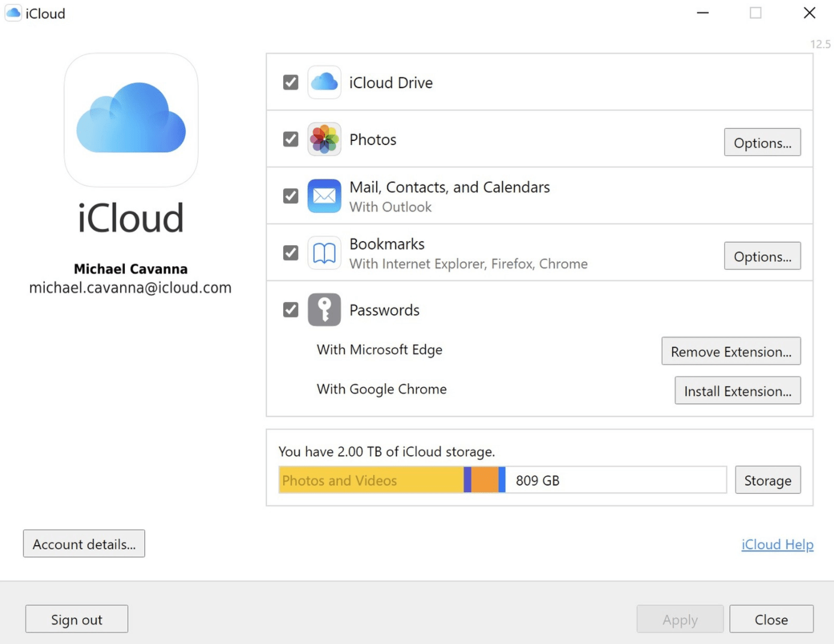Click the Mail envelope icon

324,195
